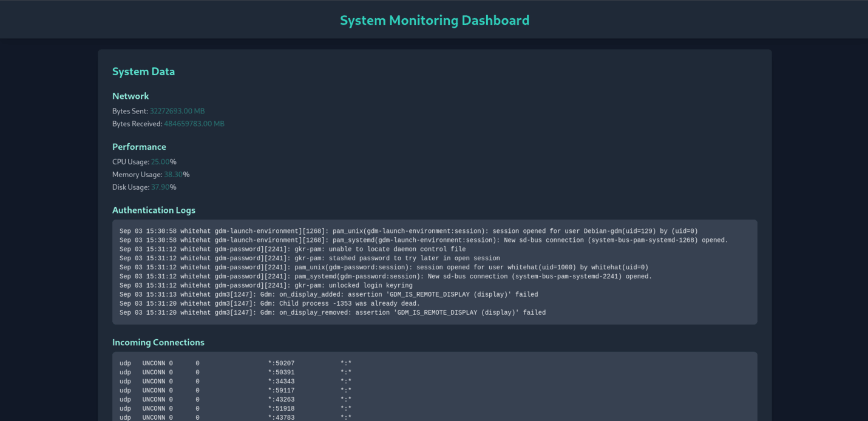Viewport: 868px width, 421px height.
Task: Click the Network section heading
Action: [x=131, y=96]
